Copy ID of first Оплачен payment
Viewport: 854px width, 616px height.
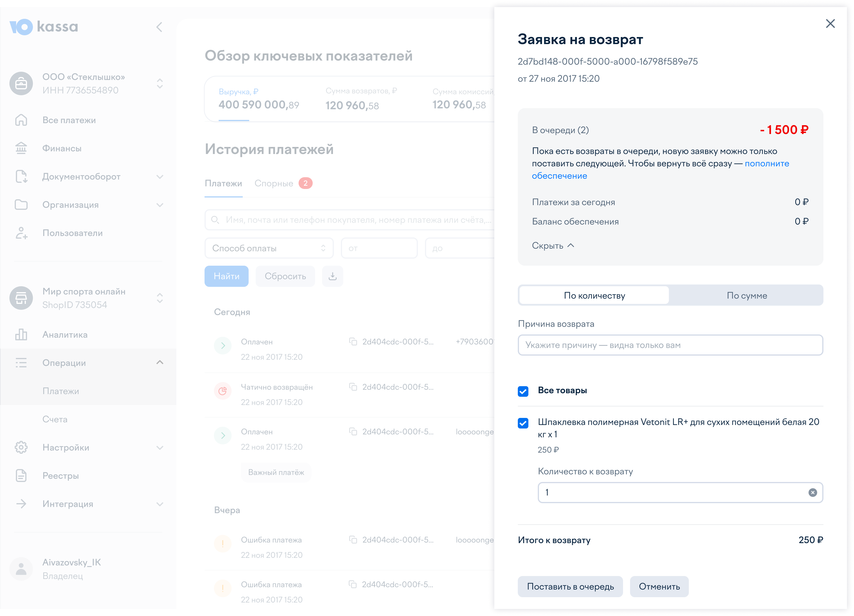[x=353, y=342]
